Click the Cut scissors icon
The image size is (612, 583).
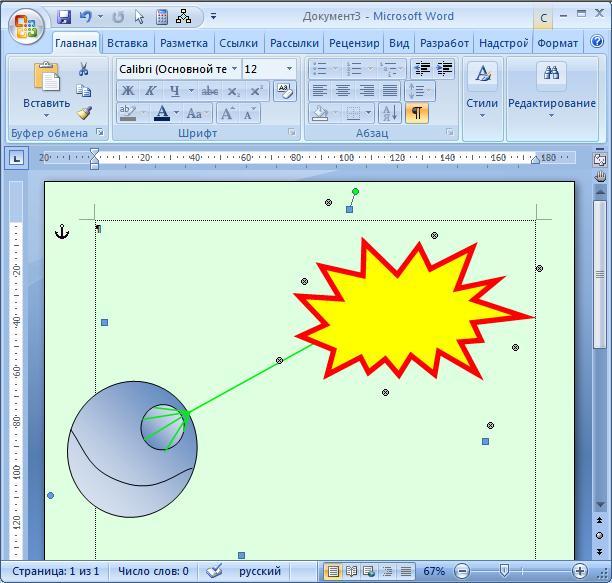[84, 69]
